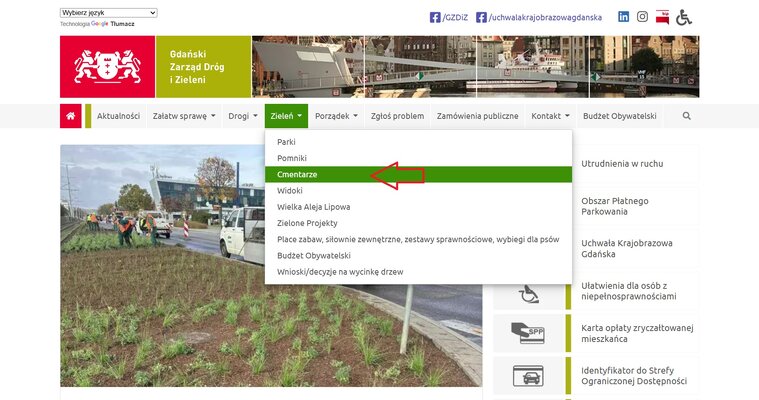
Task: Open the /GZDiZ Facebook link
Action: point(449,17)
